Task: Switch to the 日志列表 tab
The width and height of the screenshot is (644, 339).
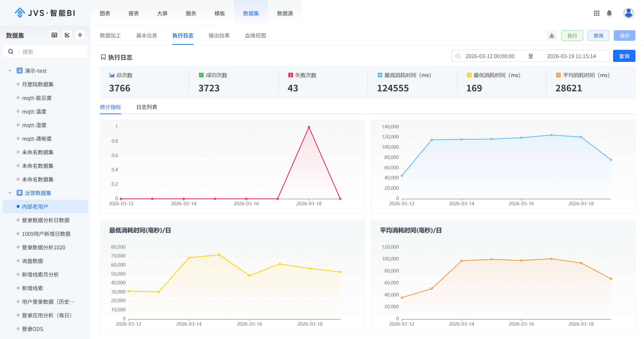Action: pos(147,107)
